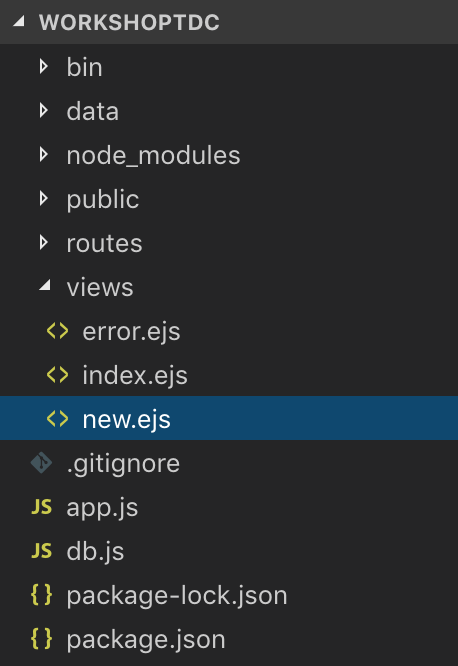
Task: Collapse the views folder arrow
Action: pos(45,285)
